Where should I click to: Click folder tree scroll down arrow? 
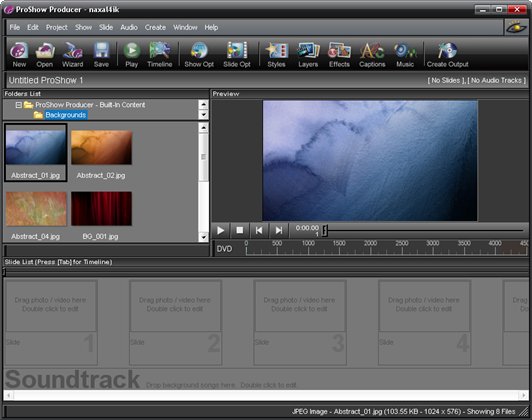tap(203, 115)
